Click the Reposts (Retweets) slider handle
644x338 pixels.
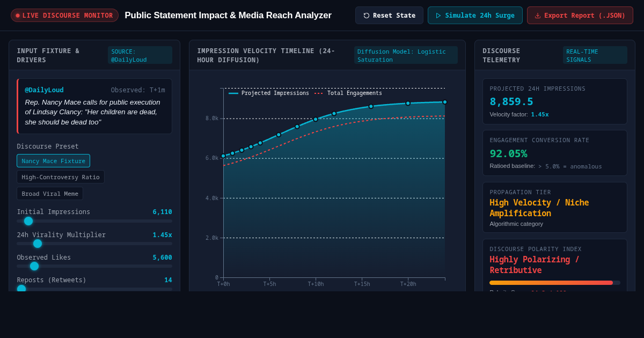[21, 289]
